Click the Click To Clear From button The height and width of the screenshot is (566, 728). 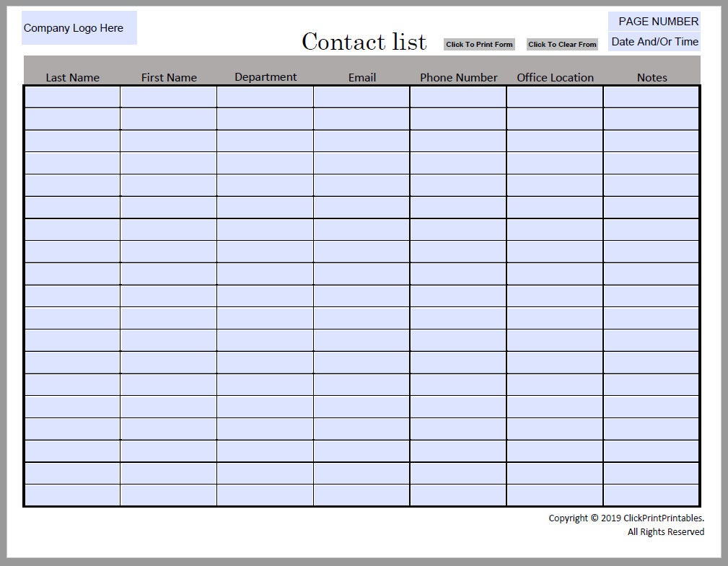pos(562,44)
